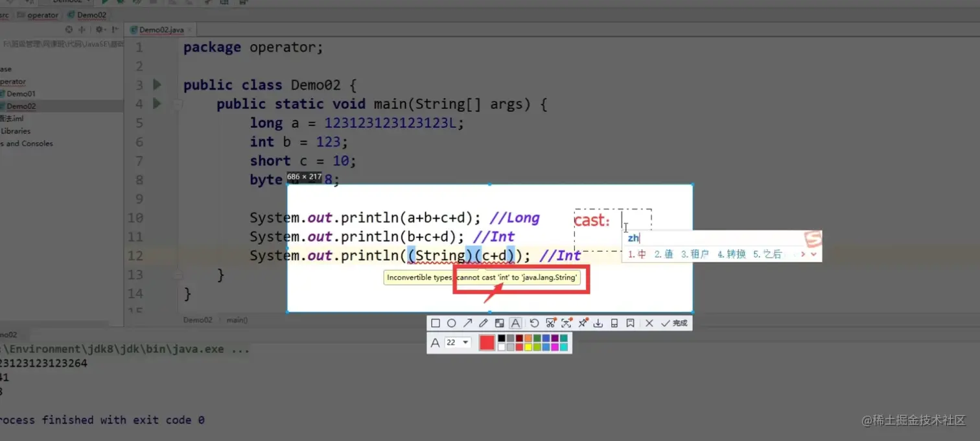The height and width of the screenshot is (441, 980).
Task: Expand more IME candidates with right arrow
Action: 802,254
